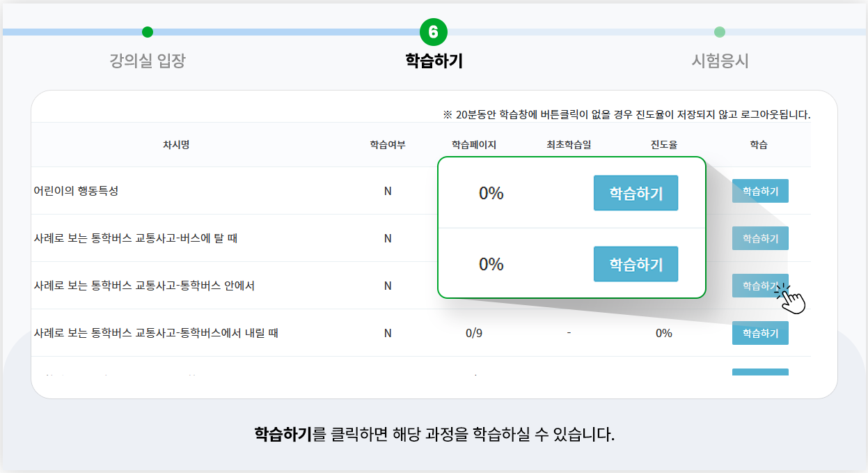Click lower 학습하기 button in magnified callout

point(636,264)
